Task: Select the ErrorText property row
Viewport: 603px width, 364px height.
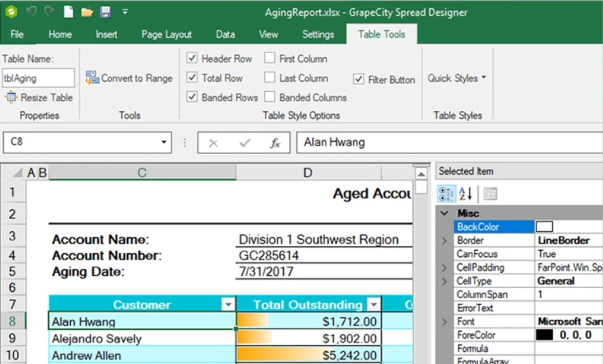Action: click(528, 308)
